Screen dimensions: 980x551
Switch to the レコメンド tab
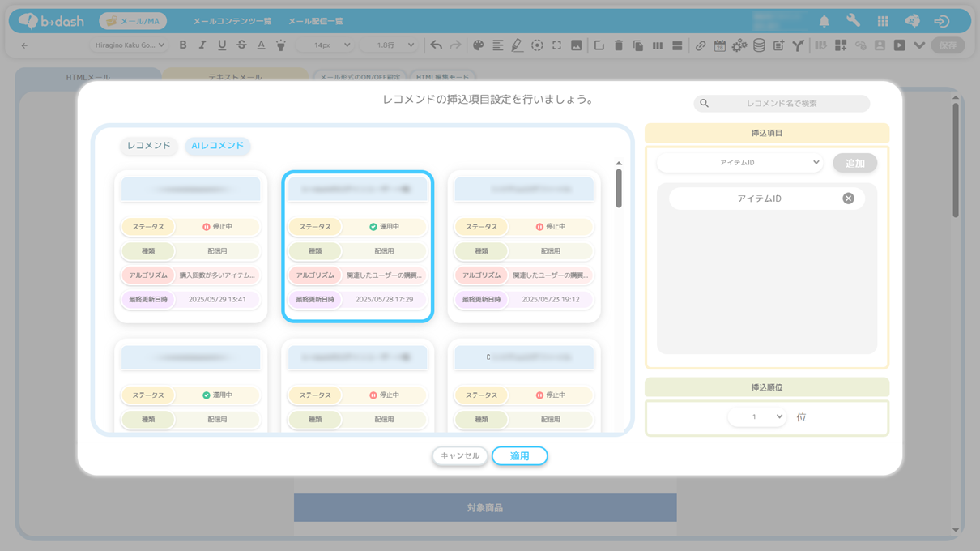click(x=148, y=146)
